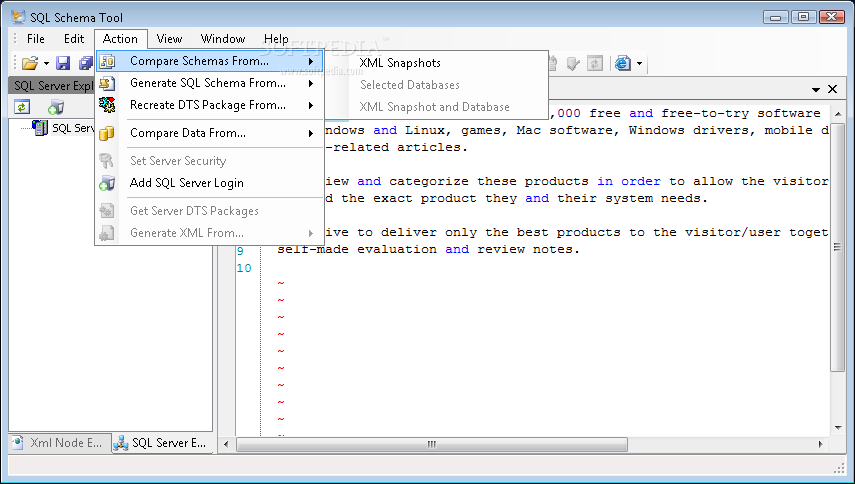Open the document list dropdown arrow
The width and height of the screenshot is (855, 484).
[816, 89]
